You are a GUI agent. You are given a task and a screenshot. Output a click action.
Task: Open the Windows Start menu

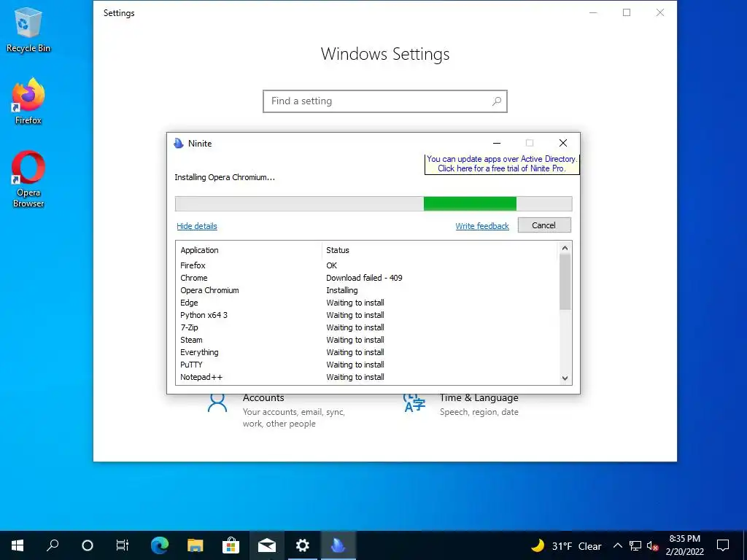pos(18,545)
